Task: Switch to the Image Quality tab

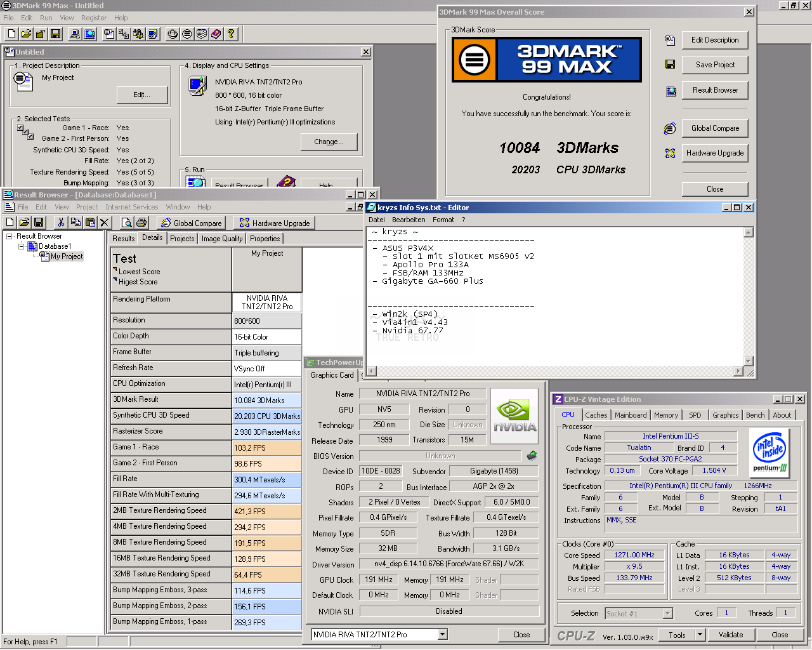Action: point(222,239)
